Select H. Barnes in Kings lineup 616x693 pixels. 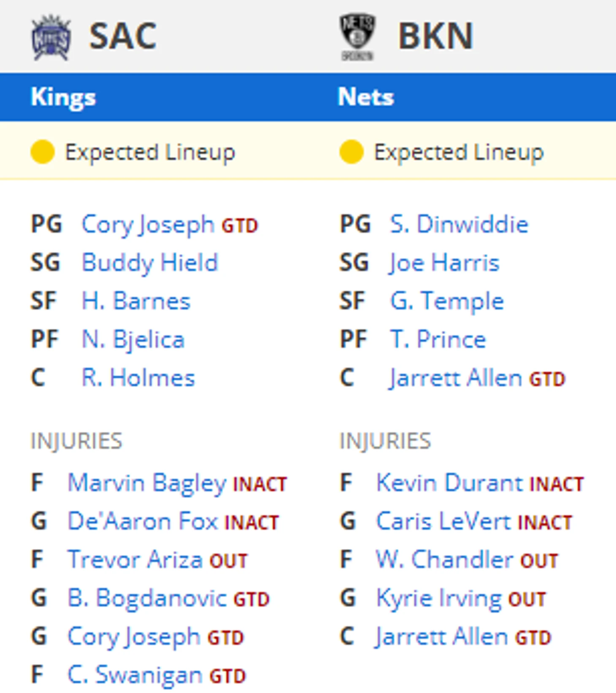pyautogui.click(x=136, y=301)
